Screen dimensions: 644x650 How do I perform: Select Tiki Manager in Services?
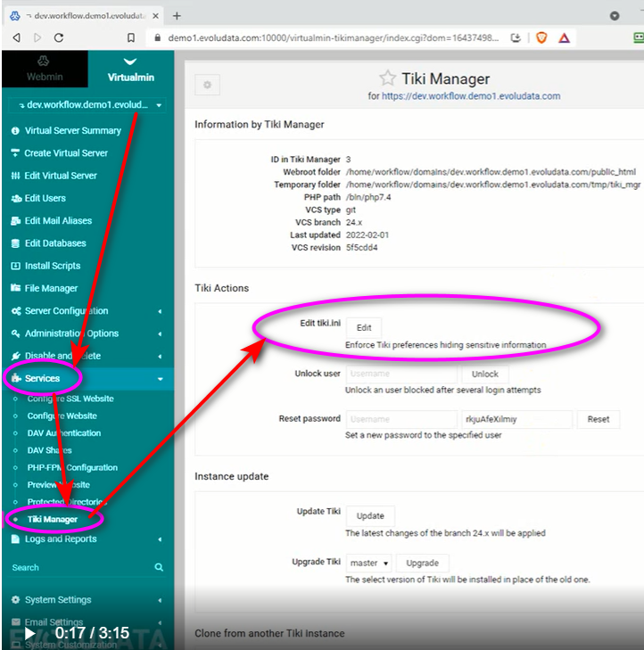point(53,519)
